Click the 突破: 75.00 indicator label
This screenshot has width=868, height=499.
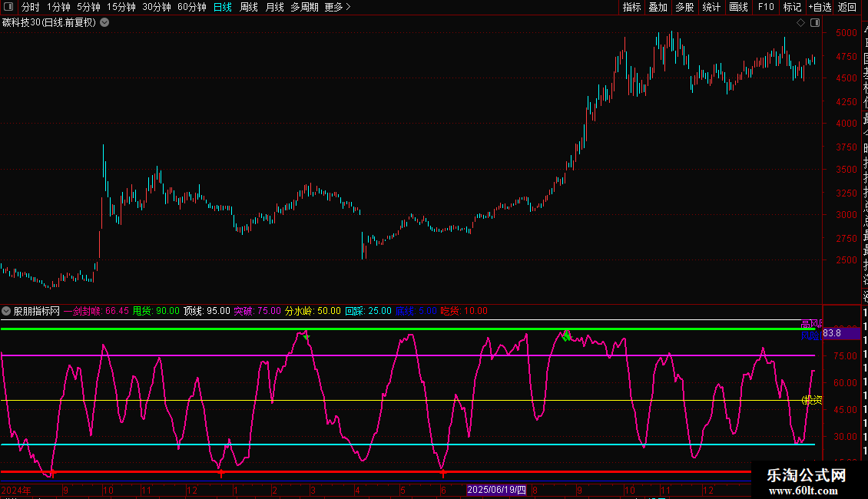click(257, 311)
